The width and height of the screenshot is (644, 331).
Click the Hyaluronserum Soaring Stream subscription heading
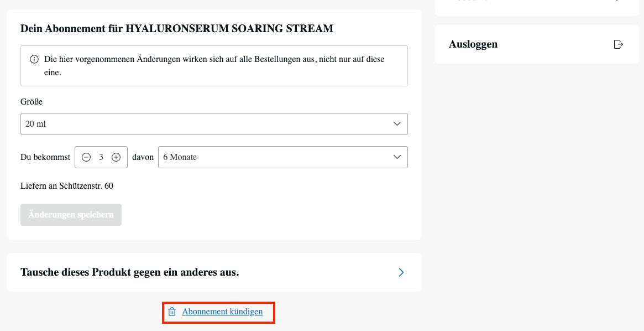177,28
